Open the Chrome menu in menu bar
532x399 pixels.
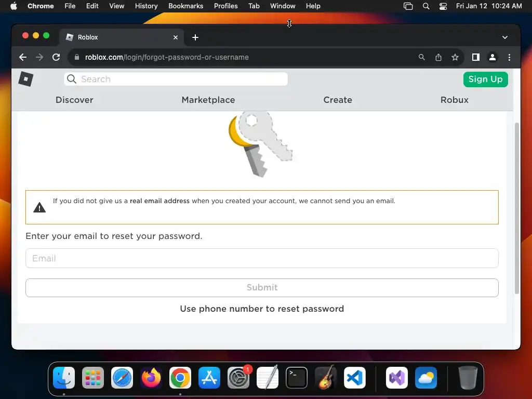41,6
